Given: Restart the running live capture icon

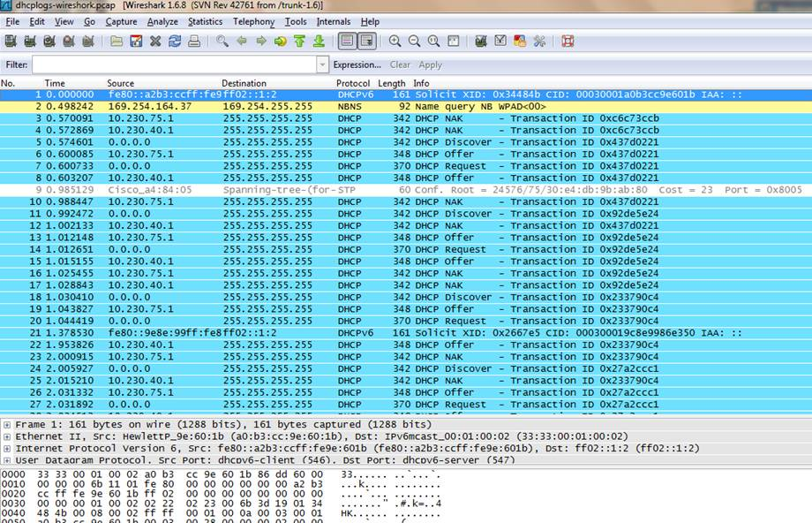Looking at the screenshot, I should pos(88,41).
